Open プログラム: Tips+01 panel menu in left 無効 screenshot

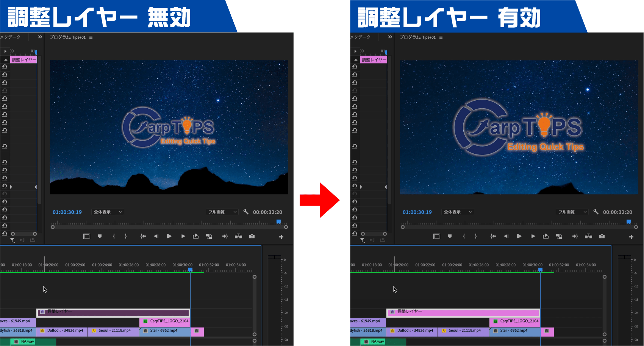[x=91, y=37]
